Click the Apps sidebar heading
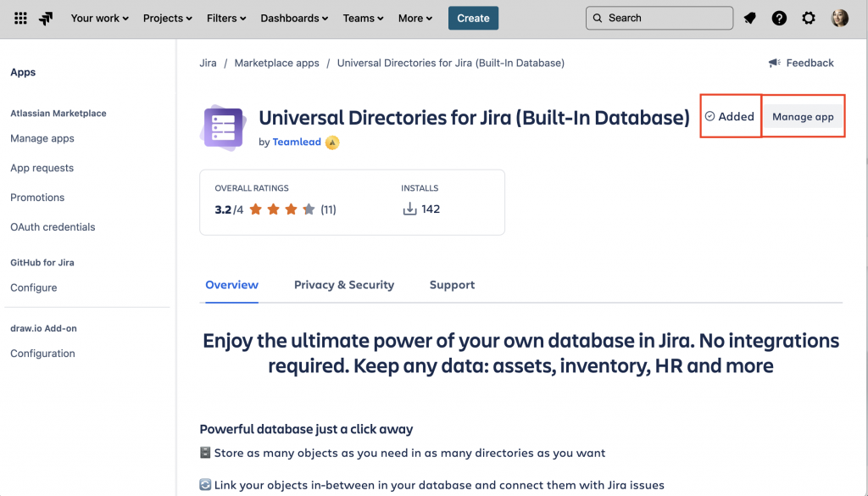Viewport: 868px width, 496px height. click(23, 73)
